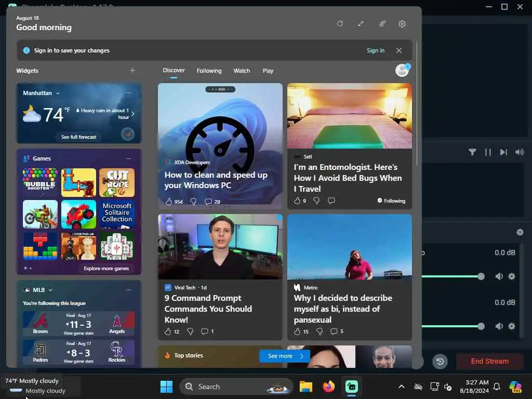Toggle Following status on Self article

(391, 201)
